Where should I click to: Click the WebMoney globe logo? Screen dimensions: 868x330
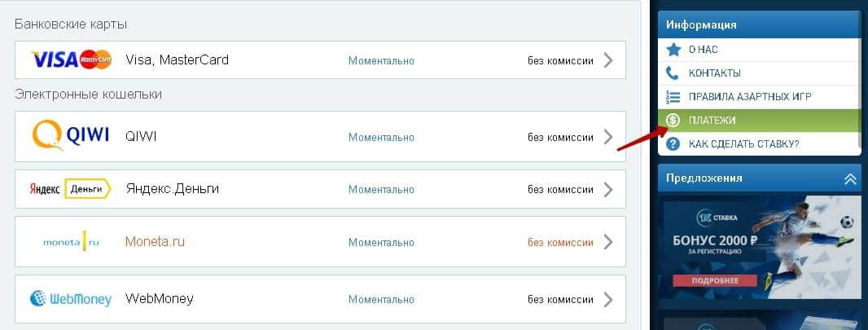pos(70,298)
